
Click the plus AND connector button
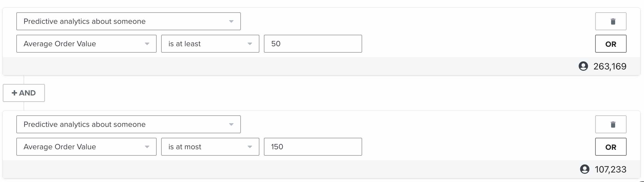pos(24,93)
